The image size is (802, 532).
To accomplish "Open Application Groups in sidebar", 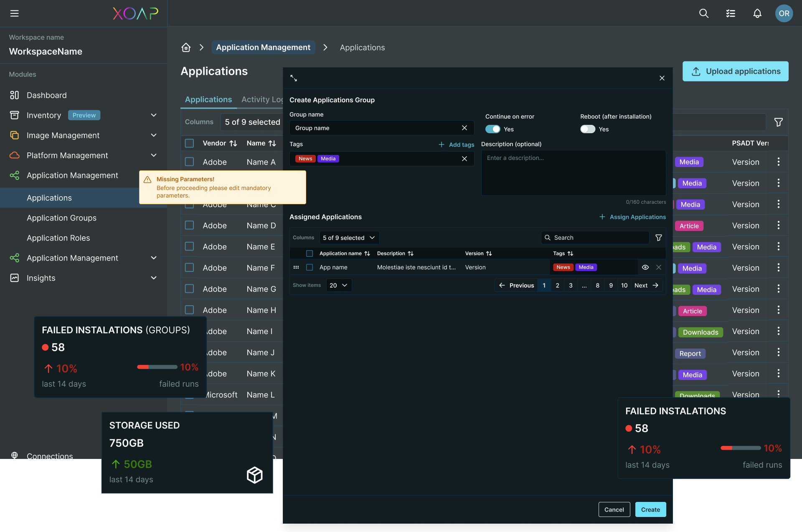I will click(61, 218).
